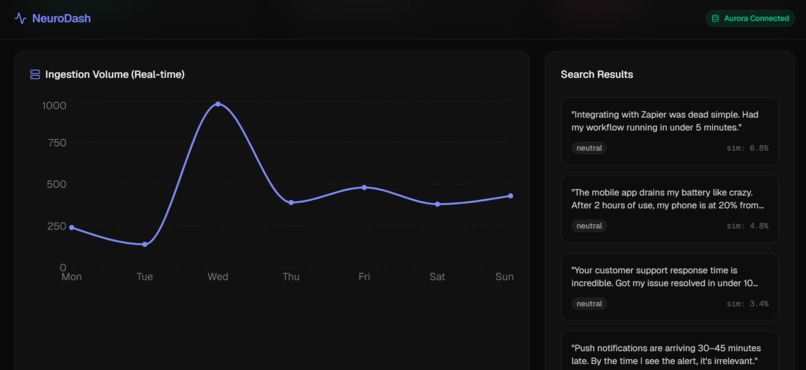The height and width of the screenshot is (370, 806).
Task: Click the Search Results heading
Action: pyautogui.click(x=597, y=75)
